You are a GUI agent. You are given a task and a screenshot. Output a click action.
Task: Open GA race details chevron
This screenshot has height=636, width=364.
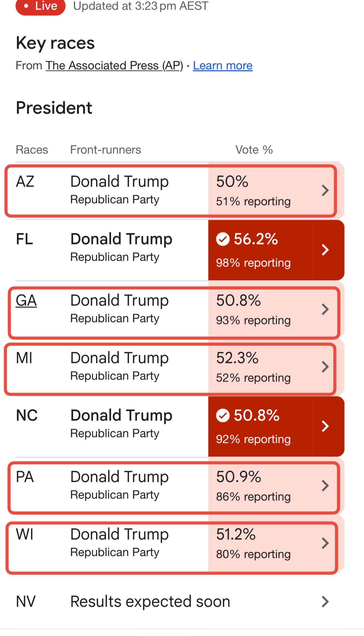tap(325, 309)
